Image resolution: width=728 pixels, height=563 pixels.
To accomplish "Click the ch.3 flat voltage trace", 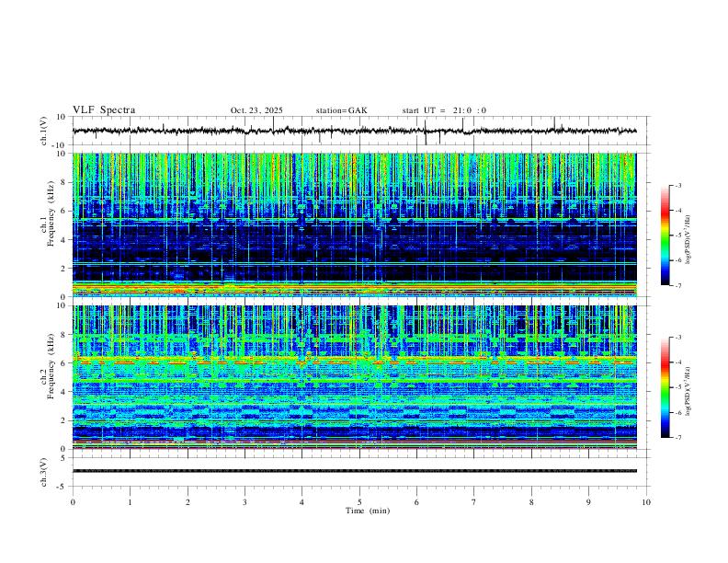I will tap(354, 471).
